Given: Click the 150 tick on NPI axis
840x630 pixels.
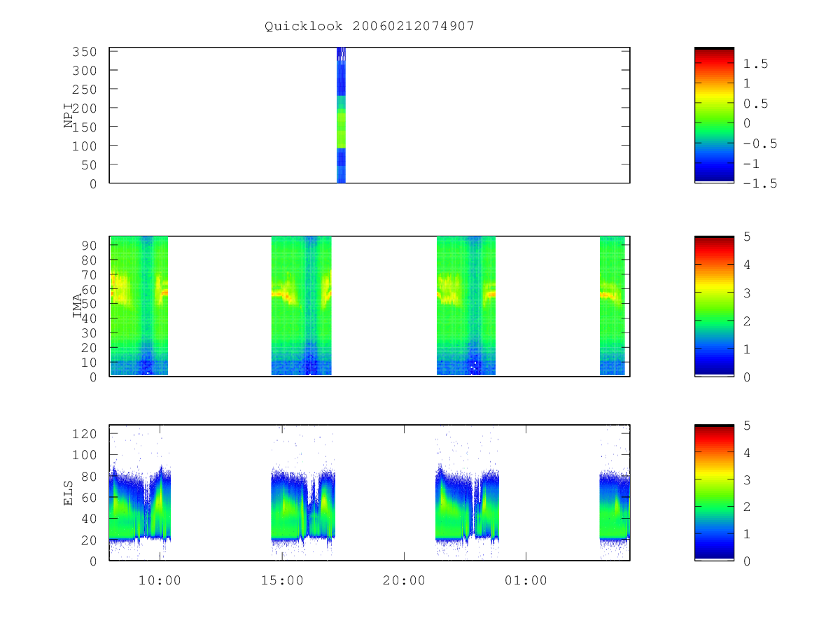Looking at the screenshot, I should point(85,127).
